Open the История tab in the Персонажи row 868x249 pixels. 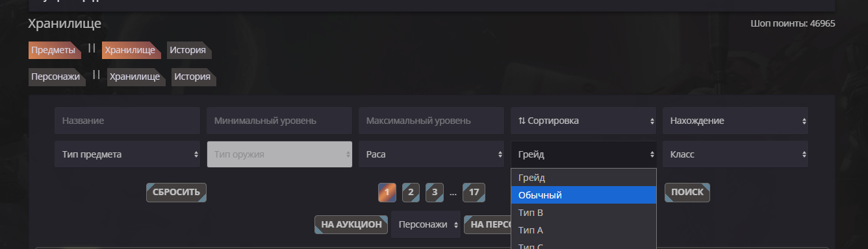point(194,77)
